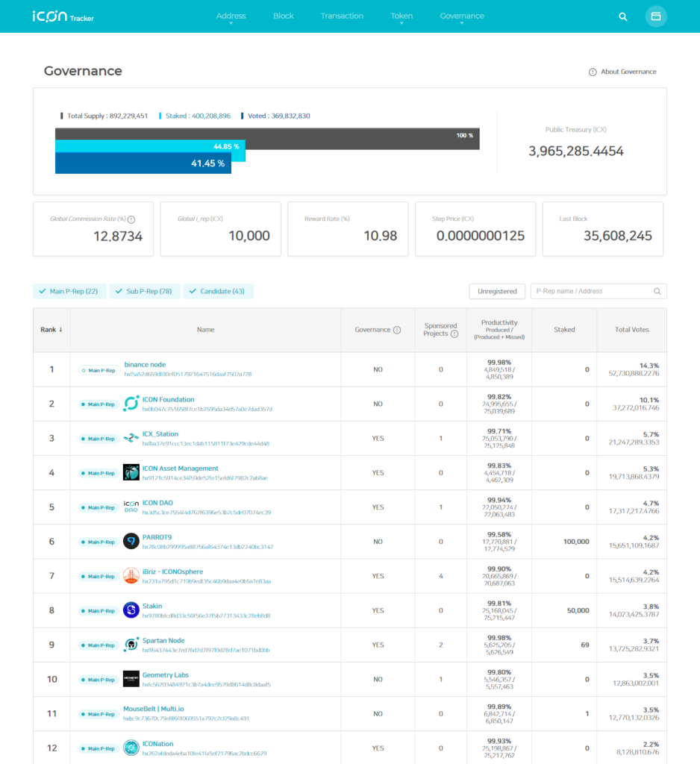
Task: Click Last Block value 35,608,245
Action: tap(618, 236)
